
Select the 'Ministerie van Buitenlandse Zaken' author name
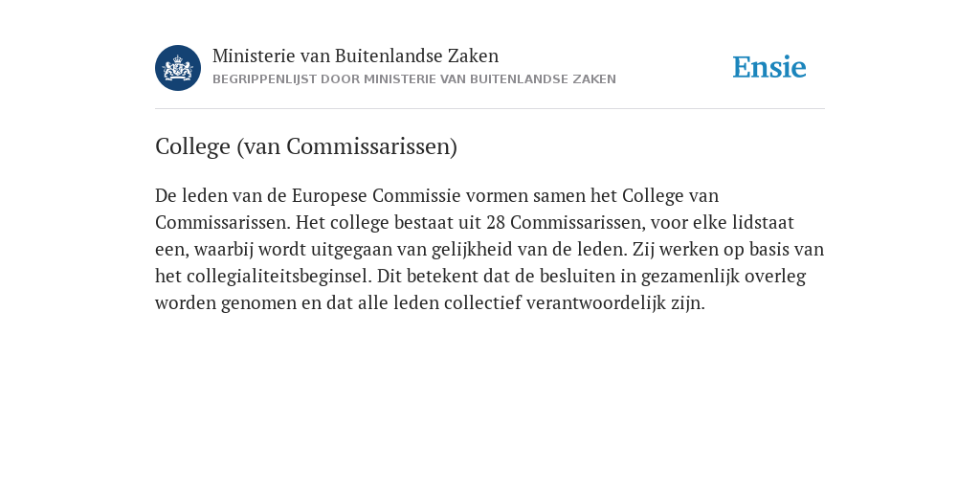(x=356, y=56)
